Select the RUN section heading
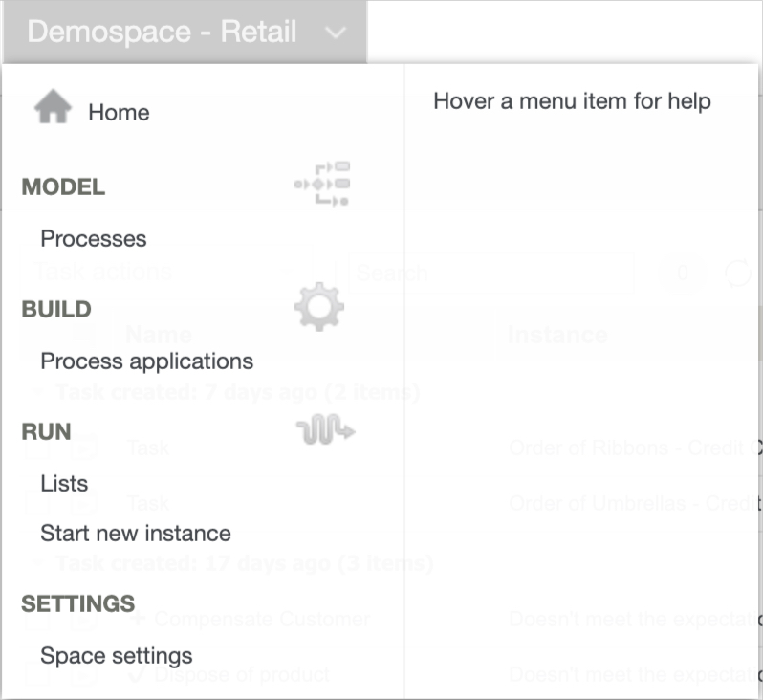Viewport: 763px width, 700px height. [x=46, y=432]
